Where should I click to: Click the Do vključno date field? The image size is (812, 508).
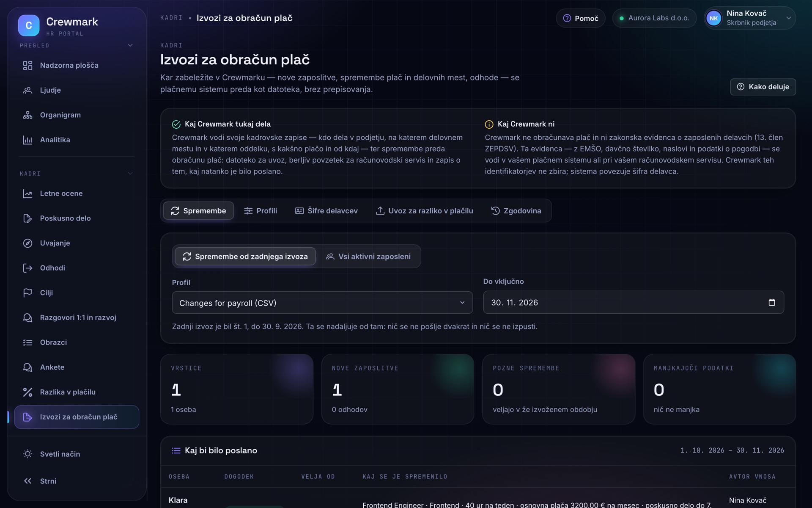634,302
